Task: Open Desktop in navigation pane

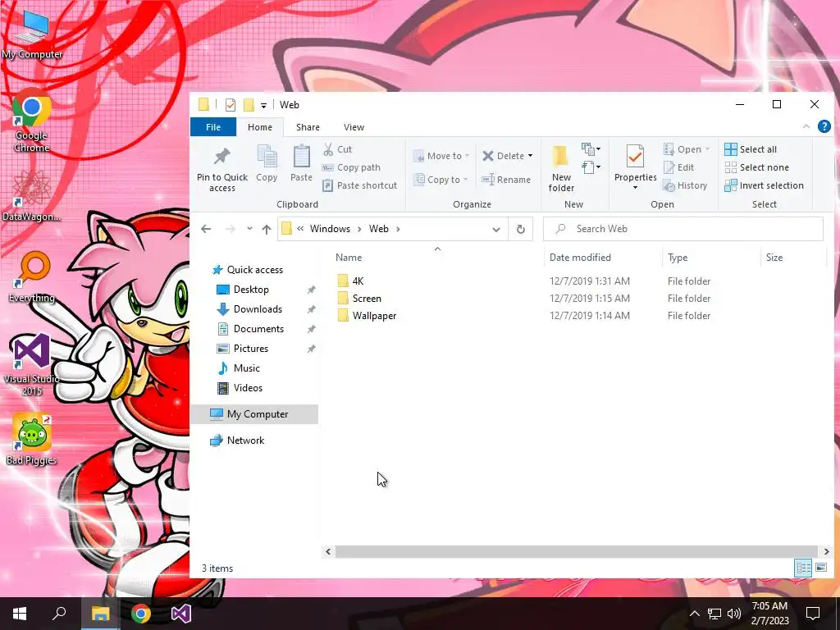Action: click(x=251, y=290)
